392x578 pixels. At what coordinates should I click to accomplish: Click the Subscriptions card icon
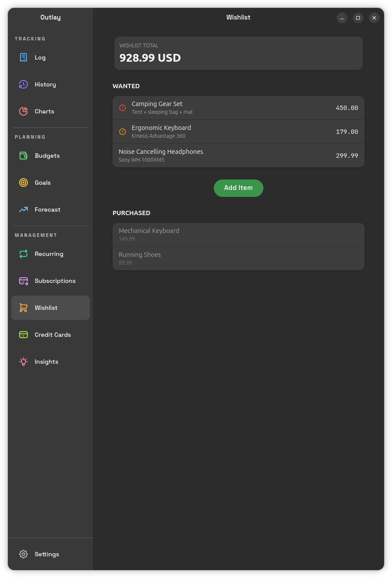click(23, 281)
